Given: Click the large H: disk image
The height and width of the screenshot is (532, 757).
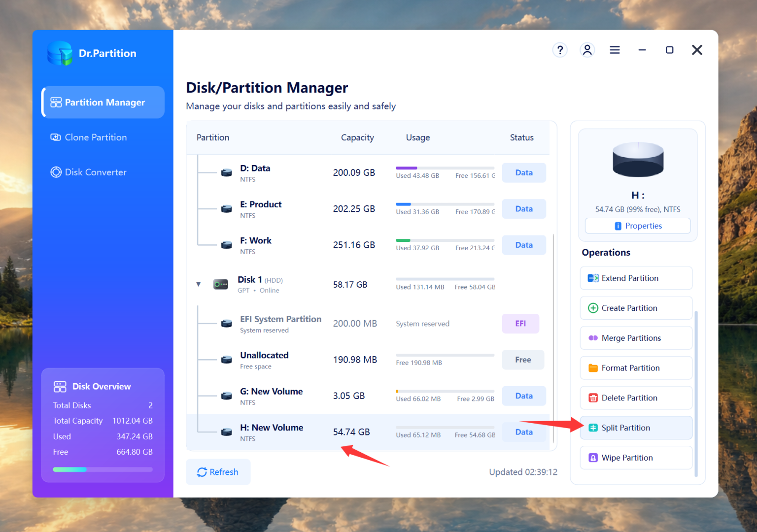Looking at the screenshot, I should (638, 159).
